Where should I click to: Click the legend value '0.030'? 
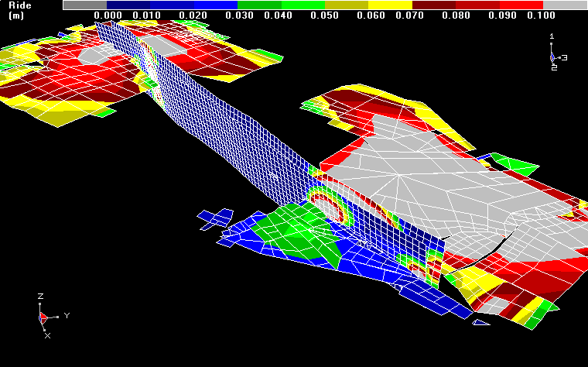(x=239, y=15)
